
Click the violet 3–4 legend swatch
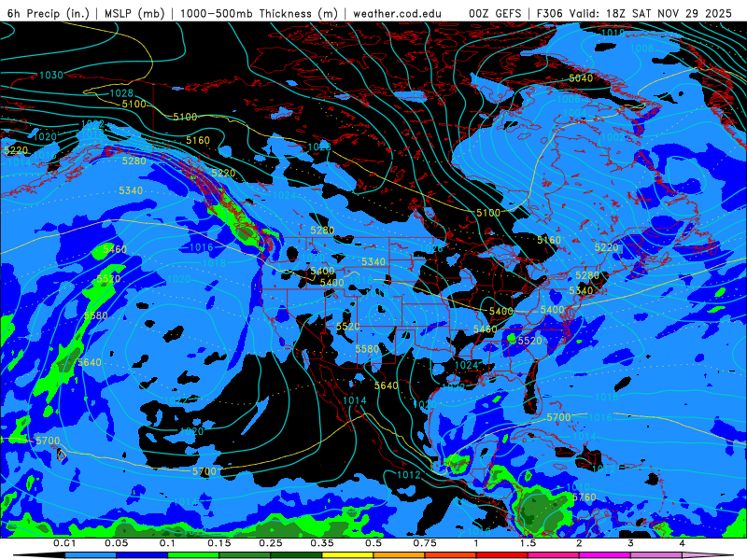click(x=656, y=555)
